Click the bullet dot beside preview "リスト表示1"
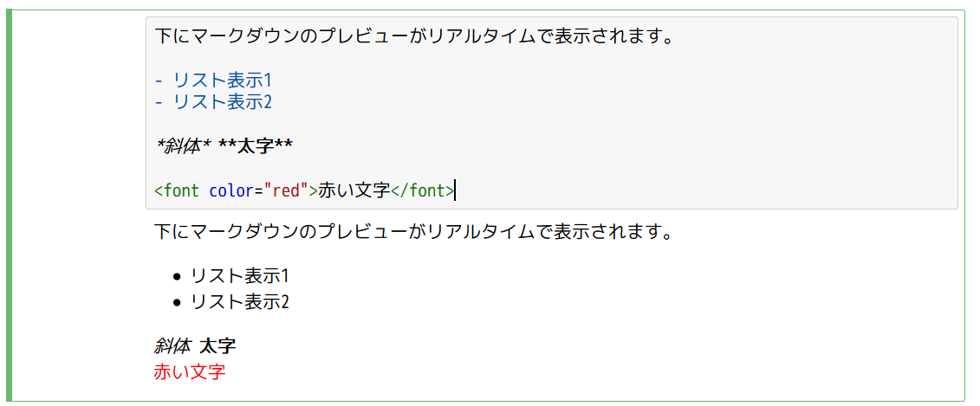This screenshot has width=980, height=406. (x=178, y=277)
